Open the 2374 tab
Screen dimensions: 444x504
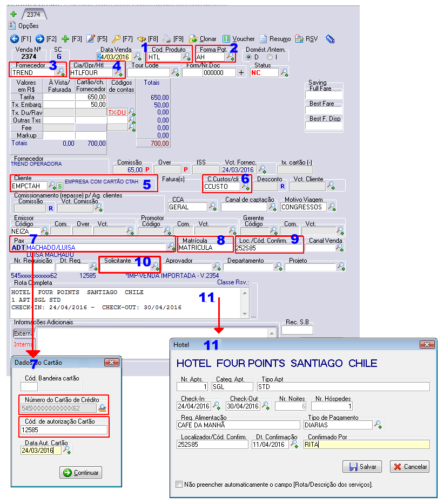(x=34, y=15)
